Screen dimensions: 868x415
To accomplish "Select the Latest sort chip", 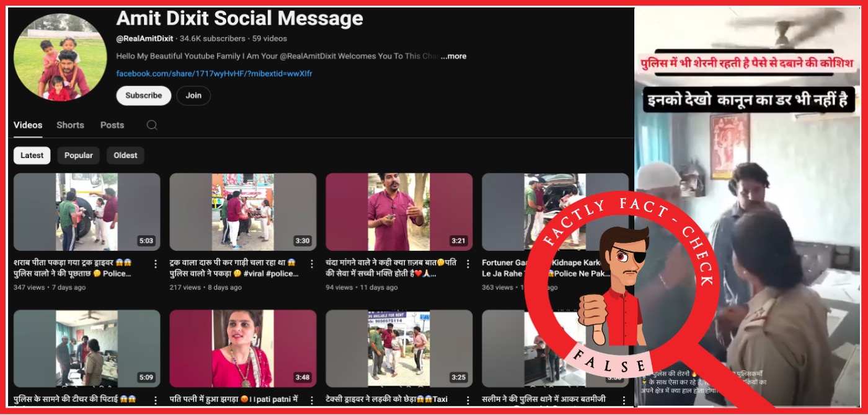I will pyautogui.click(x=32, y=155).
